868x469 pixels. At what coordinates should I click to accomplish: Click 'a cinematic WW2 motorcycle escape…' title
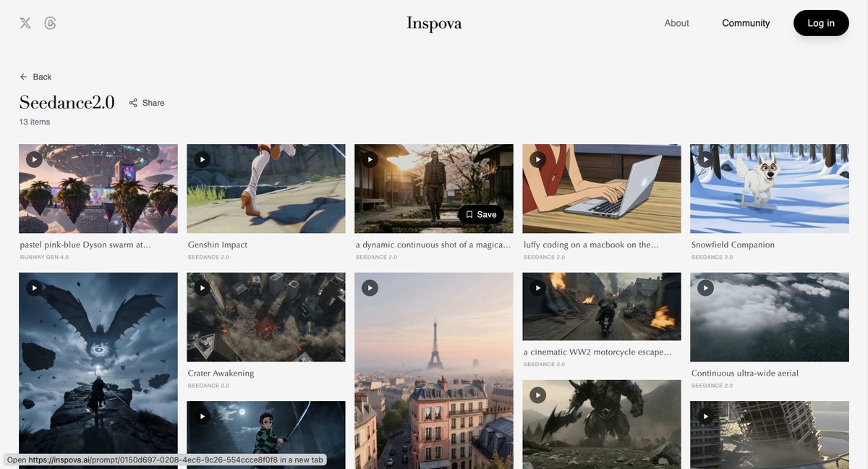click(x=597, y=352)
